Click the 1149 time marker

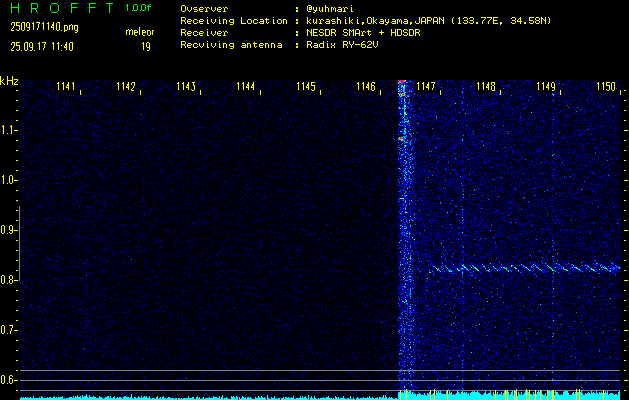point(546,87)
